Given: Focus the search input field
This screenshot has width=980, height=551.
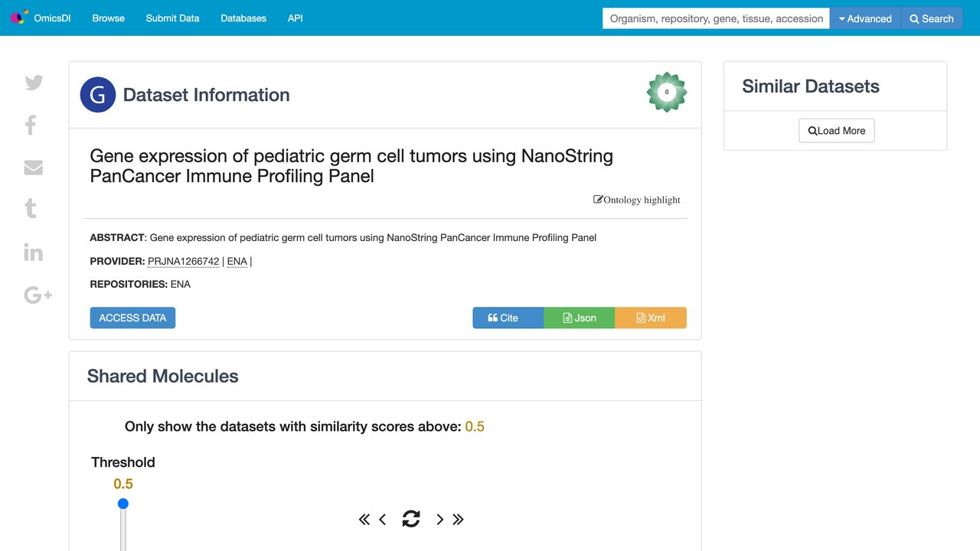Looking at the screenshot, I should (716, 18).
